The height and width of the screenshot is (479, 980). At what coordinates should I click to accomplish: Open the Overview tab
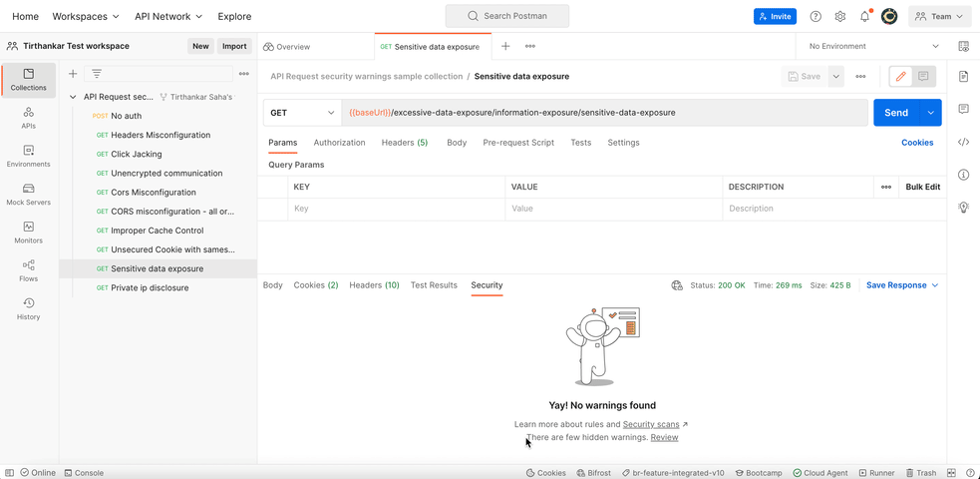287,46
